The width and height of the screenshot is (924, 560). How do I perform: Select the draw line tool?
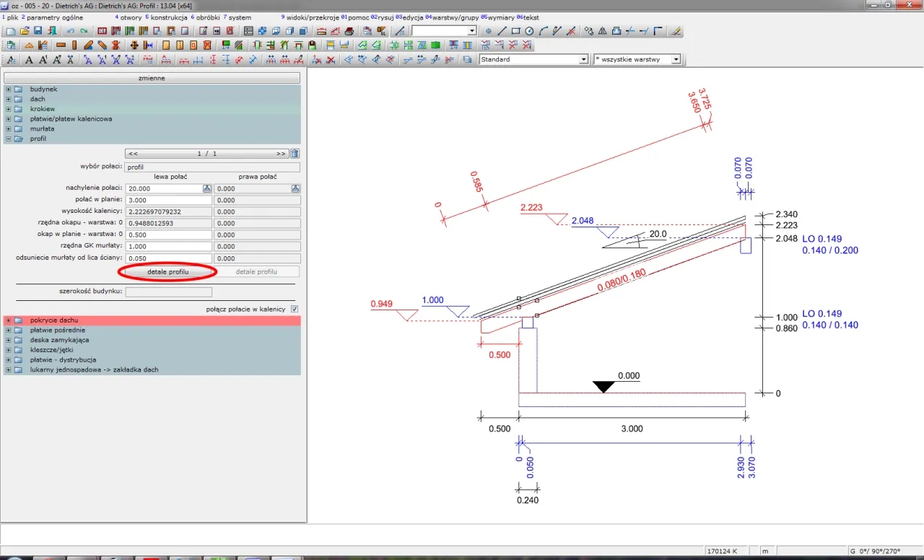coord(502,31)
